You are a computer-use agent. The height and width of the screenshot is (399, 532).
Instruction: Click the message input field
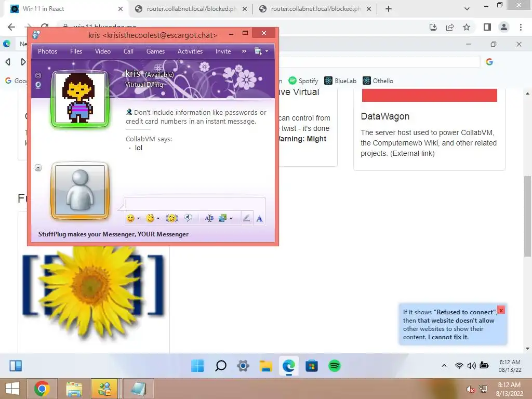pyautogui.click(x=194, y=204)
